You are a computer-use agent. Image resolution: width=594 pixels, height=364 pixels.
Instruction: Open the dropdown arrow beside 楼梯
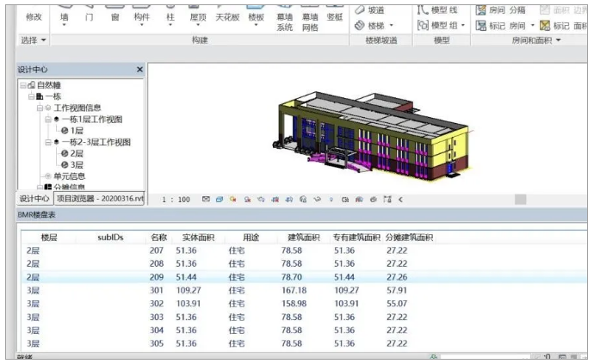click(392, 25)
